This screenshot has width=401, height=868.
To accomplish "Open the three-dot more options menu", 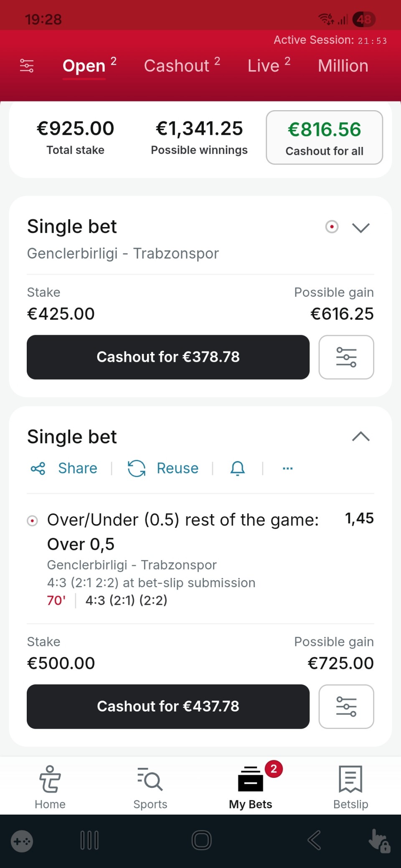I will click(x=287, y=468).
